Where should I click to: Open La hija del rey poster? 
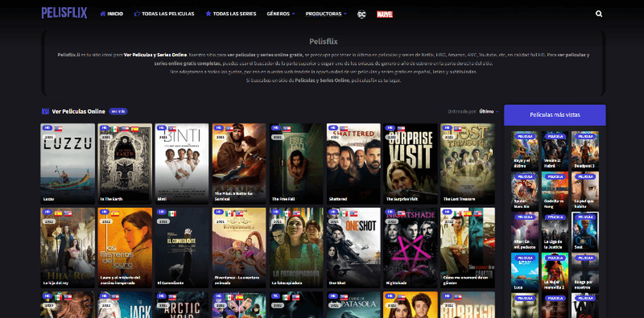tap(68, 248)
